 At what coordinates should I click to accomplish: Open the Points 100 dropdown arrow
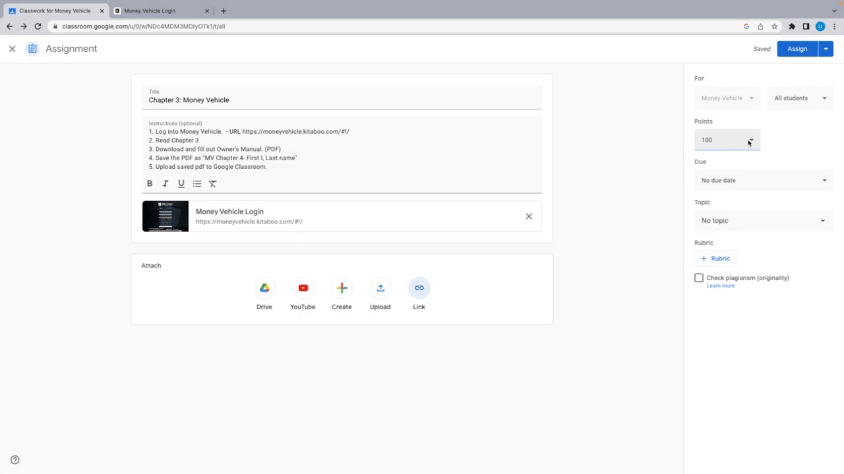coord(750,140)
